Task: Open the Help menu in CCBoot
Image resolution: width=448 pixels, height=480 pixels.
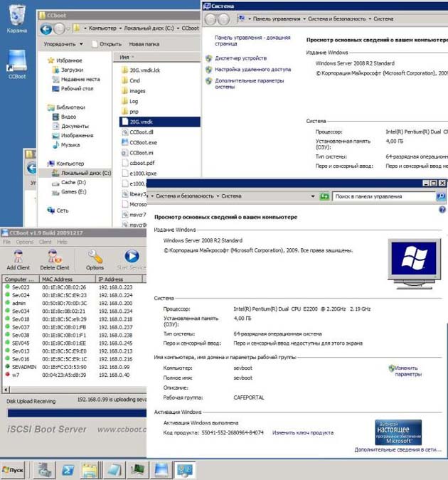Action: pos(62,242)
